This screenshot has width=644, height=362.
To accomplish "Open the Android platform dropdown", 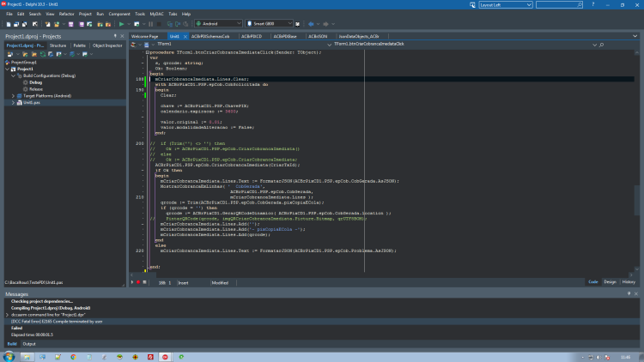I will (x=239, y=23).
